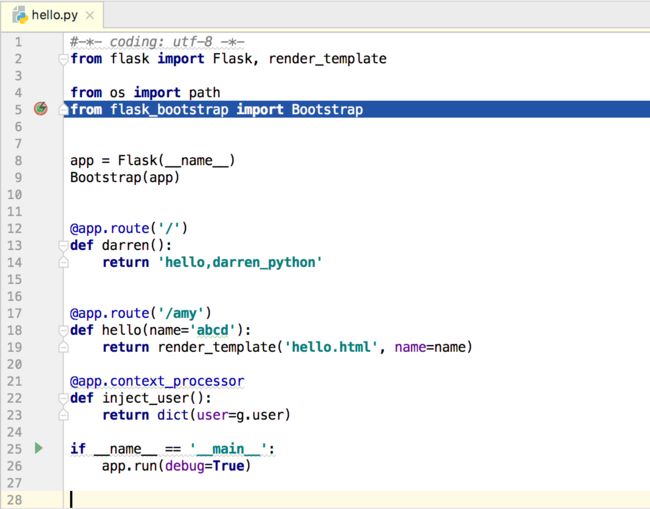Screen dimensions: 650x509
Task: Click the green run arrow on line 25
Action: click(x=39, y=448)
